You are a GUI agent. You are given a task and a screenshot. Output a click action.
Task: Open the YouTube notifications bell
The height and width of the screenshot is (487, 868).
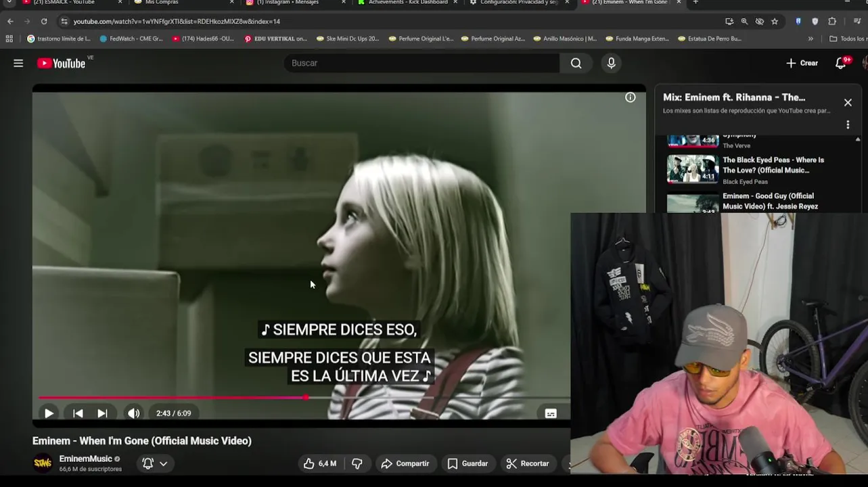841,63
